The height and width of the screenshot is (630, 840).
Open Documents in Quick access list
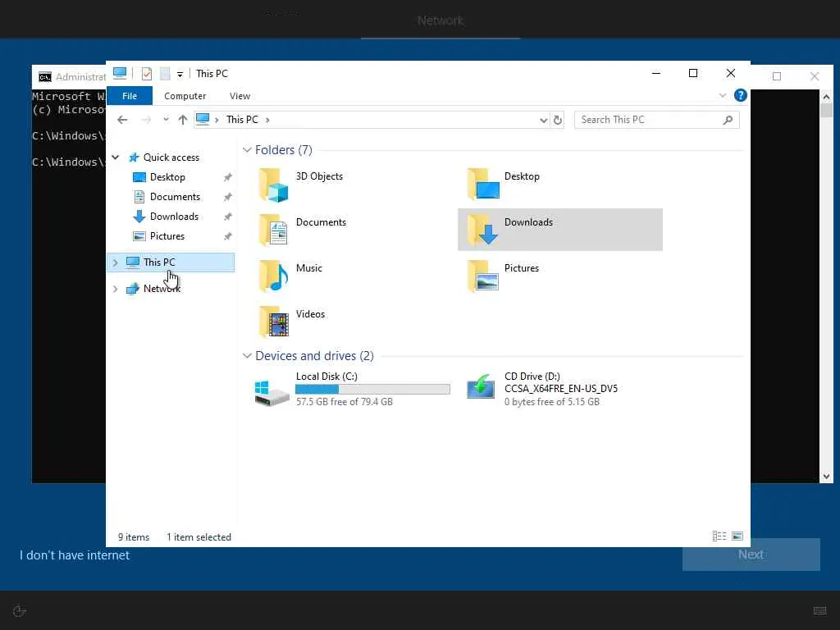coord(176,197)
